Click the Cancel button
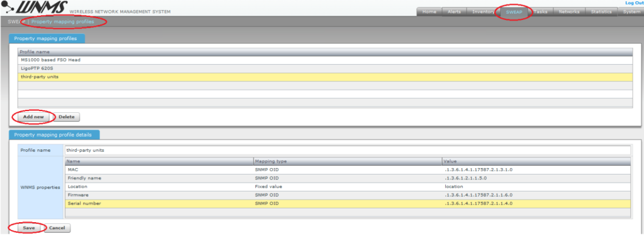Image resolution: width=644 pixels, height=236 pixels. [x=57, y=228]
